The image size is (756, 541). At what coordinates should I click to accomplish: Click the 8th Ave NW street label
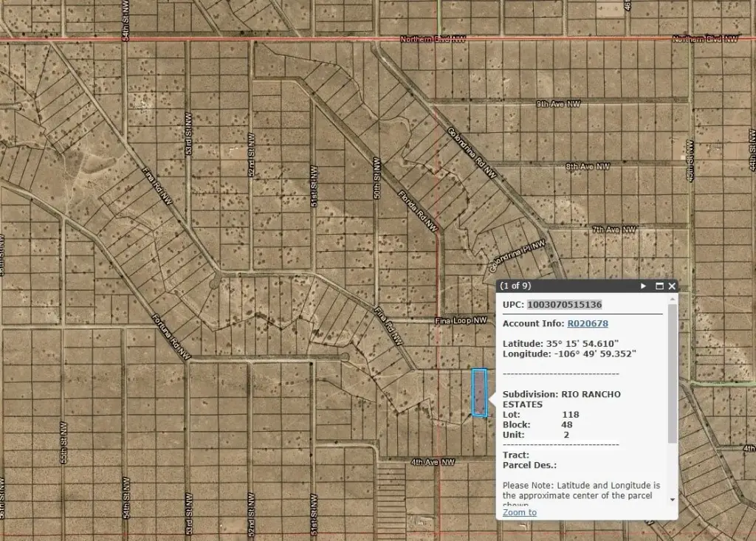pos(588,167)
